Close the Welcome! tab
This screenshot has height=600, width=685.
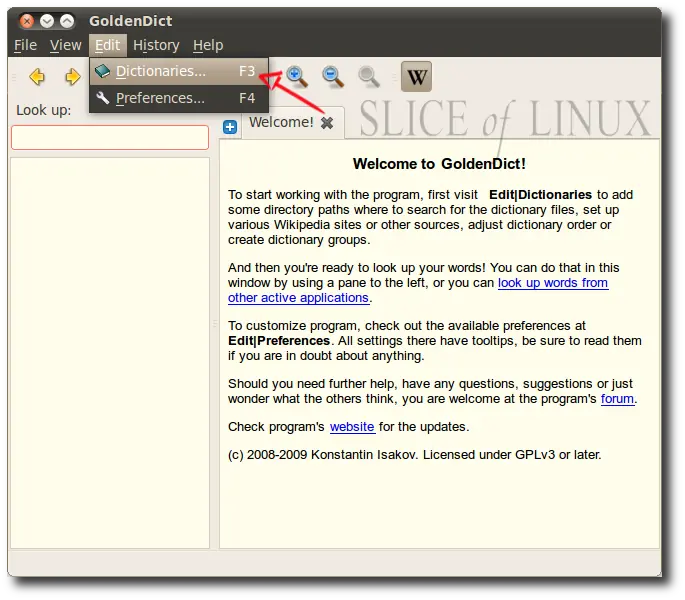pyautogui.click(x=327, y=123)
